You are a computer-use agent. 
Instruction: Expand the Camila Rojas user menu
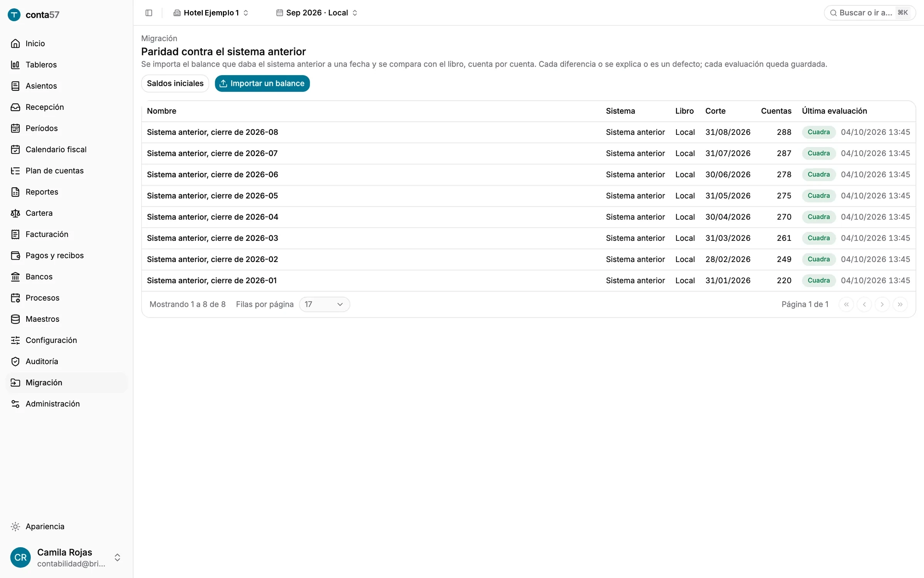tap(67, 558)
